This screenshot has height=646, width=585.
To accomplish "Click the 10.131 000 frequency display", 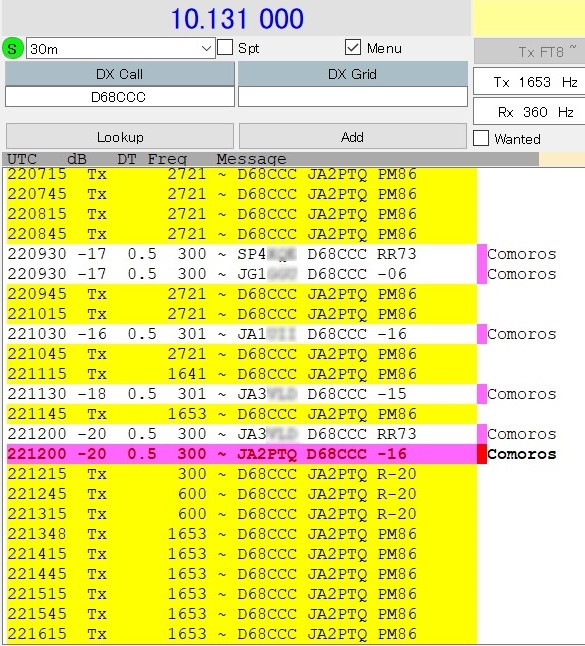I will 237,19.
